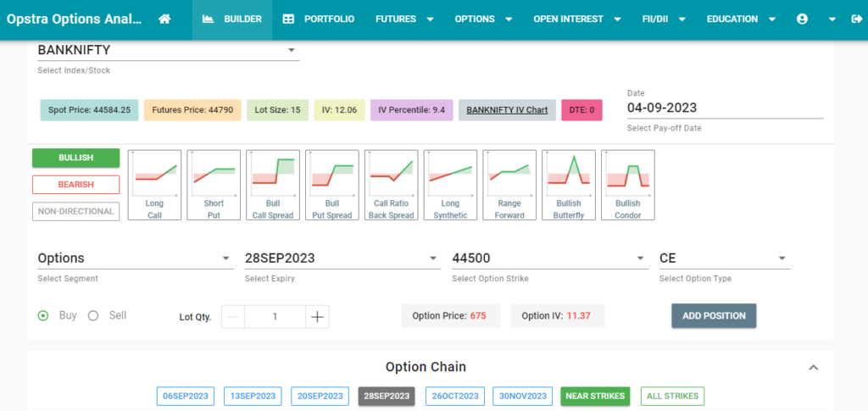Click the Builder chart icon
This screenshot has height=411, width=868.
coord(209,19)
